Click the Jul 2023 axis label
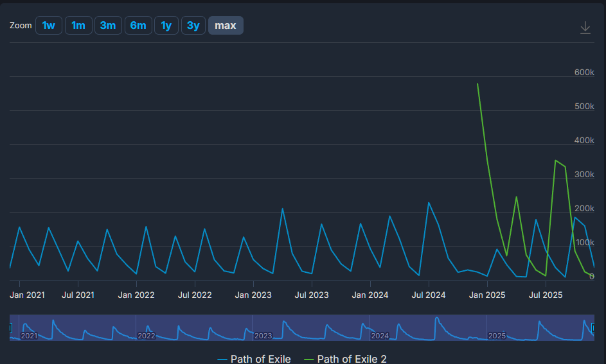Screen dimensions: 606x364 (312, 295)
